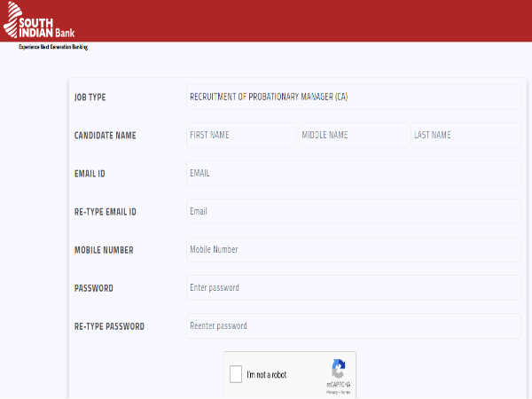Open the reCAPTCHA Terms link
The height and width of the screenshot is (399, 532).
345,391
